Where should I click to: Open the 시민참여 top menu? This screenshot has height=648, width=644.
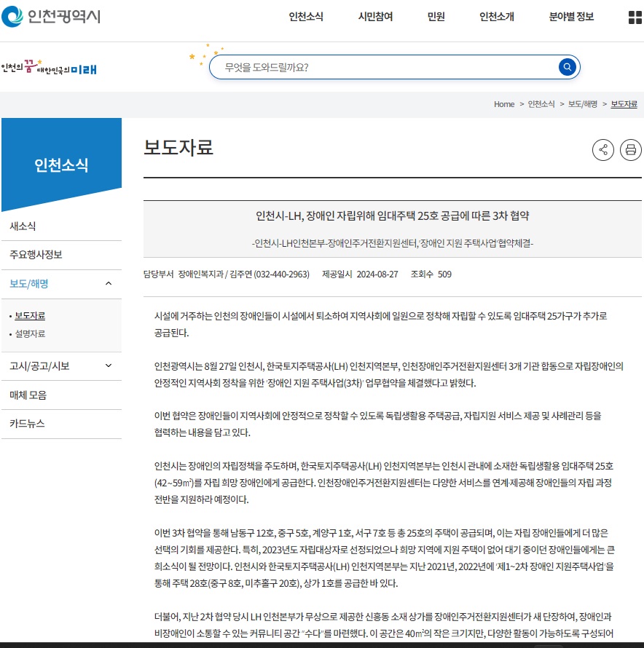(375, 17)
